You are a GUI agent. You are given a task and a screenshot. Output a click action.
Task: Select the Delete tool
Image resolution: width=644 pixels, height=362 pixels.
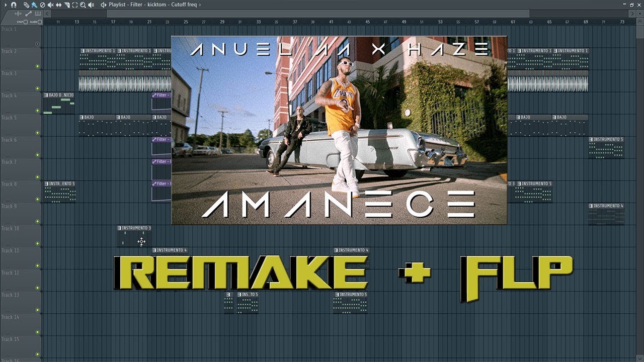(42, 5)
